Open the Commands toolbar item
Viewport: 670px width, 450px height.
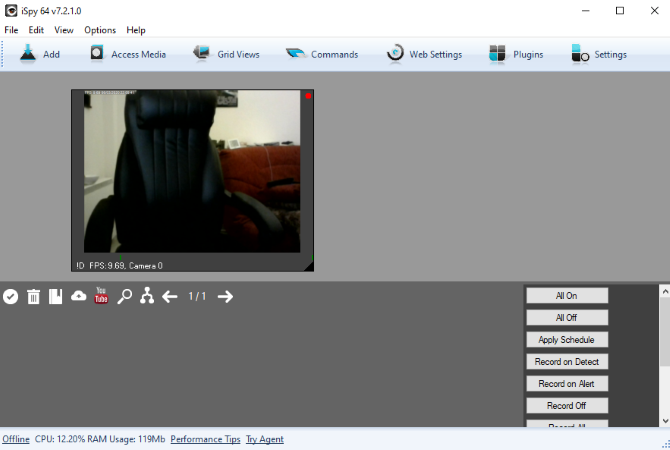pos(322,54)
